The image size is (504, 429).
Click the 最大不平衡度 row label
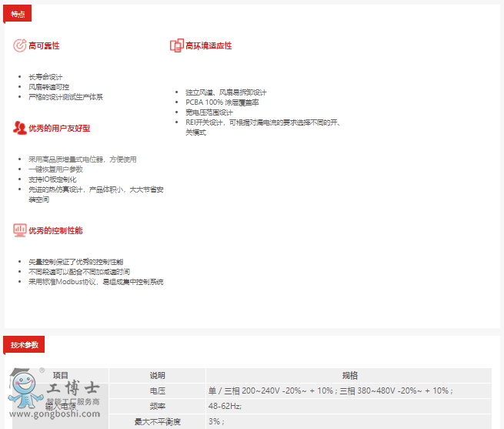coord(157,421)
